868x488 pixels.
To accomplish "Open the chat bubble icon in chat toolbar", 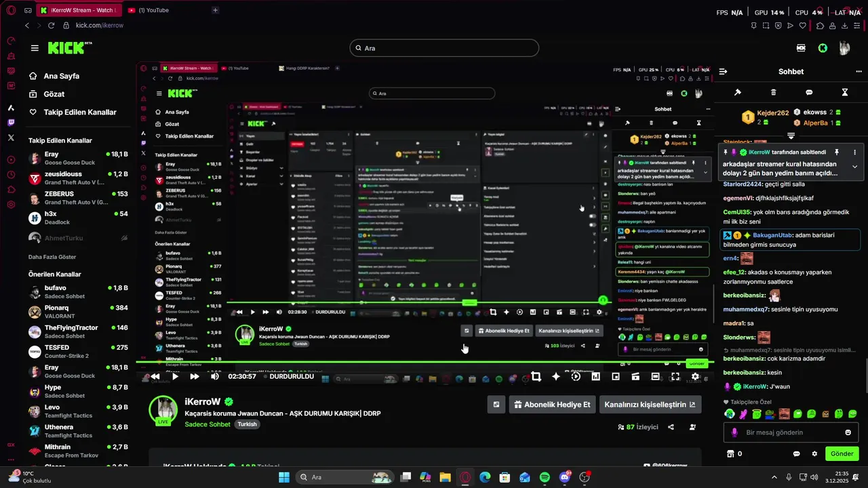I will (x=809, y=92).
